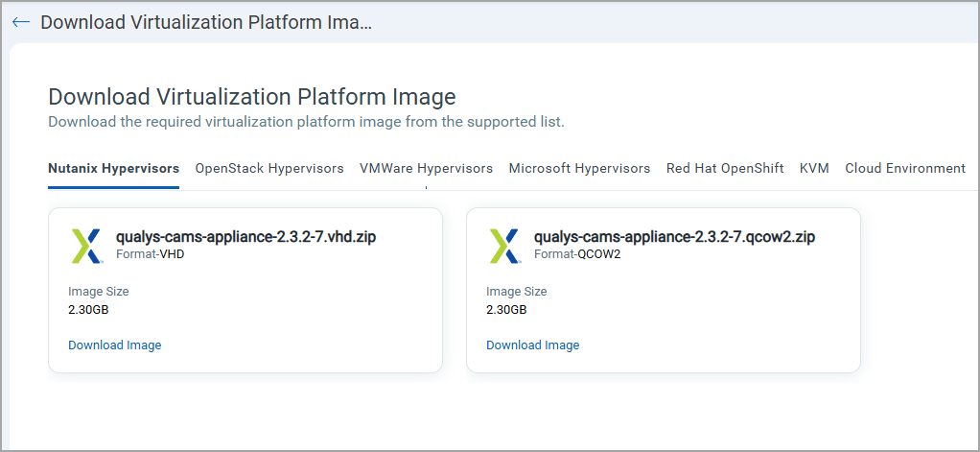Select the Nutanix Hypervisors tab

pyautogui.click(x=114, y=168)
